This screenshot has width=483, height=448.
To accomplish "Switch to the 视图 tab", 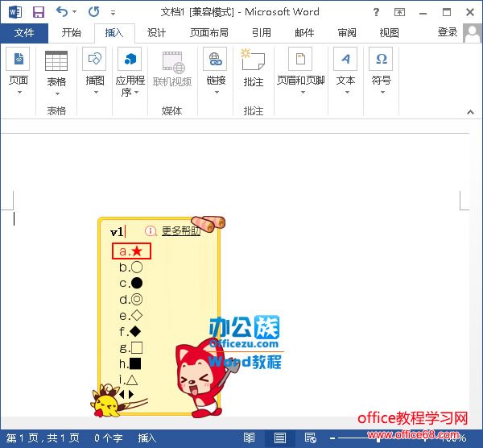I will click(389, 33).
